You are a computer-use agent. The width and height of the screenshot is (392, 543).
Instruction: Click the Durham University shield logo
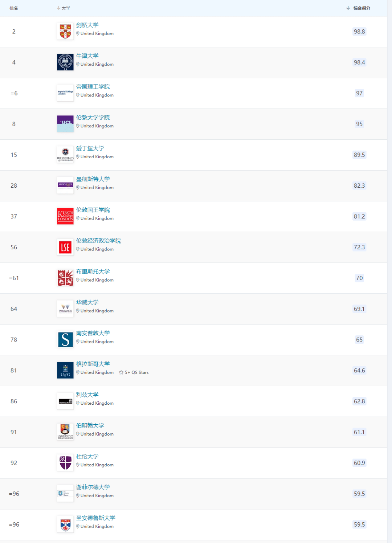point(65,463)
